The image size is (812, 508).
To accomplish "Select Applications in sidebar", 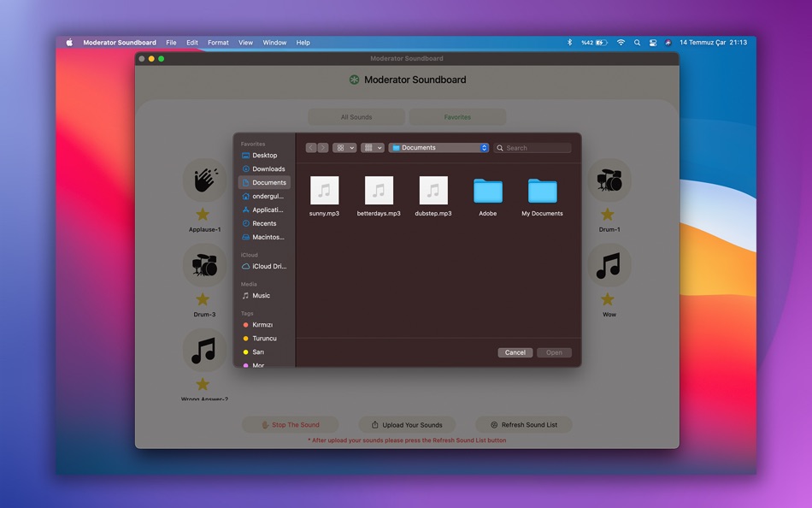I will click(264, 210).
